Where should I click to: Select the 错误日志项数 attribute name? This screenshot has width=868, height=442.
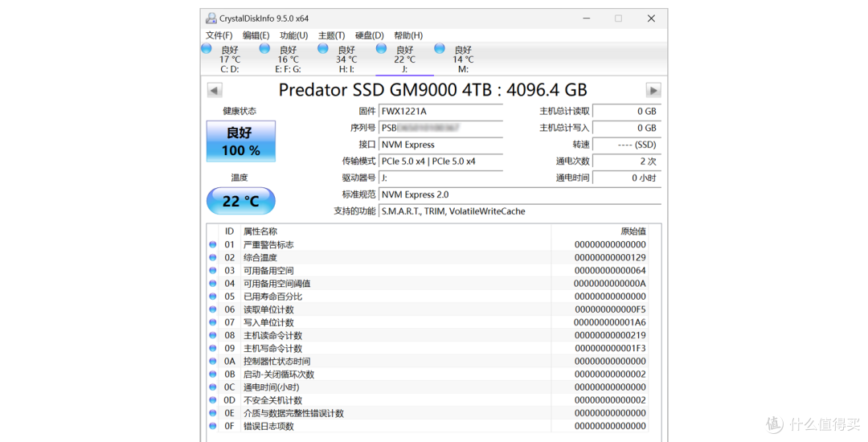tap(268, 426)
